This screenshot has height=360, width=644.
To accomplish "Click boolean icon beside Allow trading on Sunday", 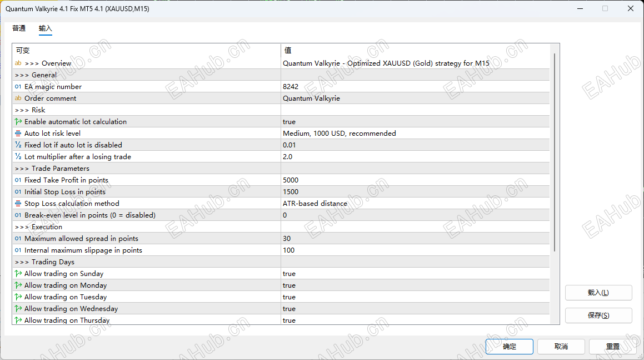I will coord(18,273).
